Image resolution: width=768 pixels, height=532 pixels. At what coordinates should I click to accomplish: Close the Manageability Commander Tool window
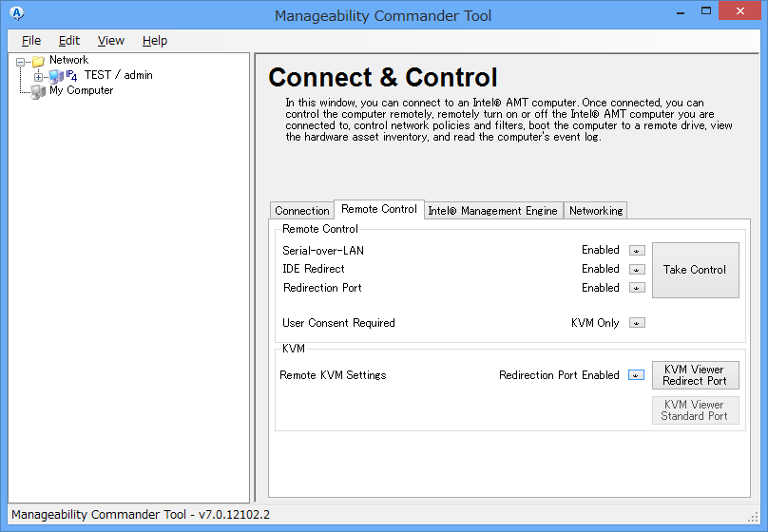[x=740, y=10]
